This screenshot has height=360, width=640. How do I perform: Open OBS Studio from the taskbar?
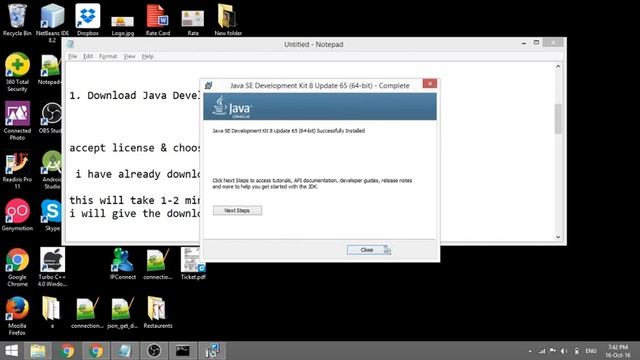(154, 351)
